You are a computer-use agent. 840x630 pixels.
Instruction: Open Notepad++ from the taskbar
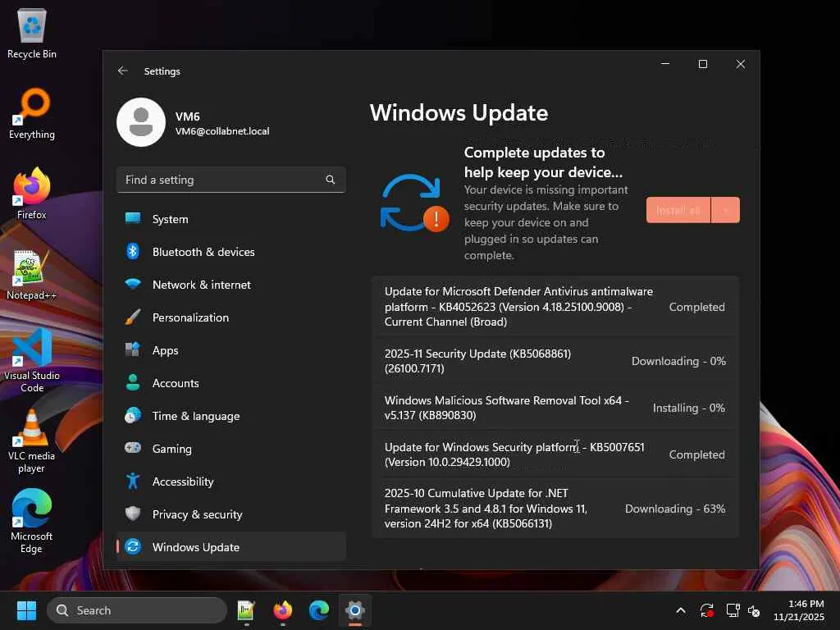(246, 610)
